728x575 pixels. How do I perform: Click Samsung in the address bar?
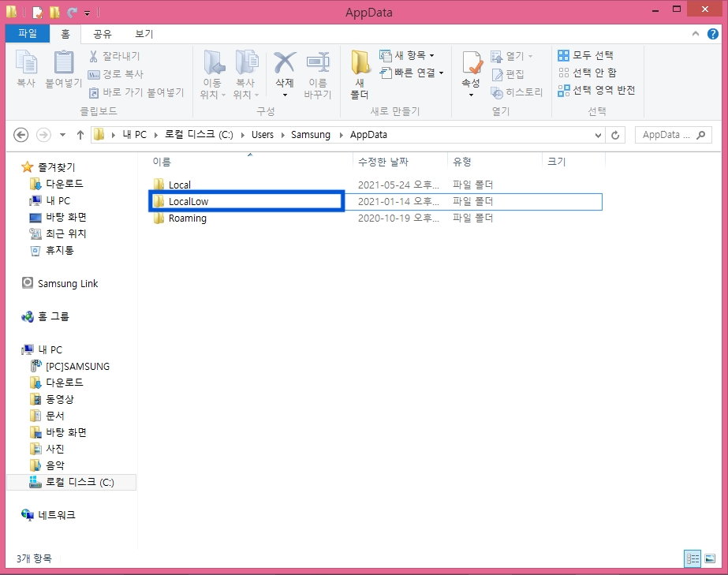[311, 135]
